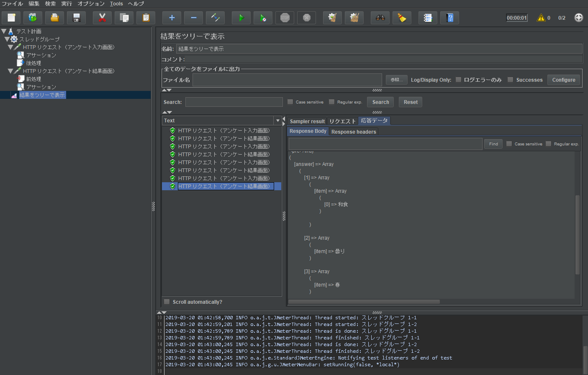Collapse the スレッドグループ tree node
588x375 pixels.
point(7,39)
